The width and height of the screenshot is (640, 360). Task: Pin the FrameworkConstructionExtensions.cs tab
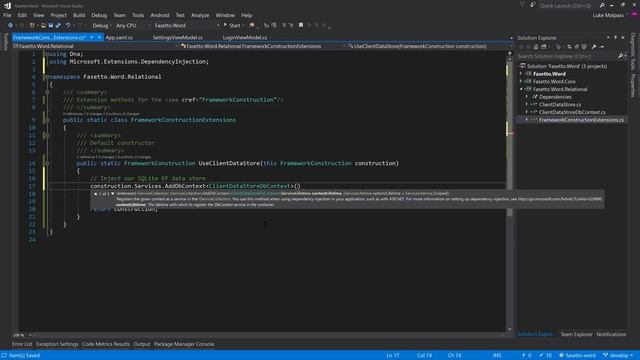(92, 38)
